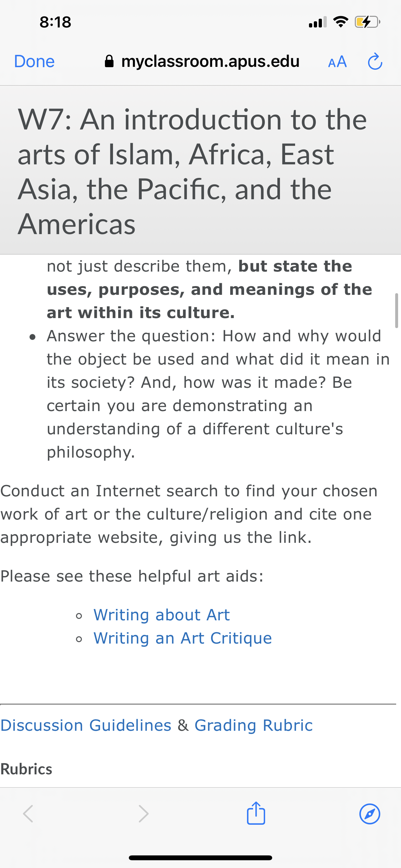Screen dimensions: 401x868
Task: Open the Discussion Guidelines link
Action: click(x=86, y=725)
